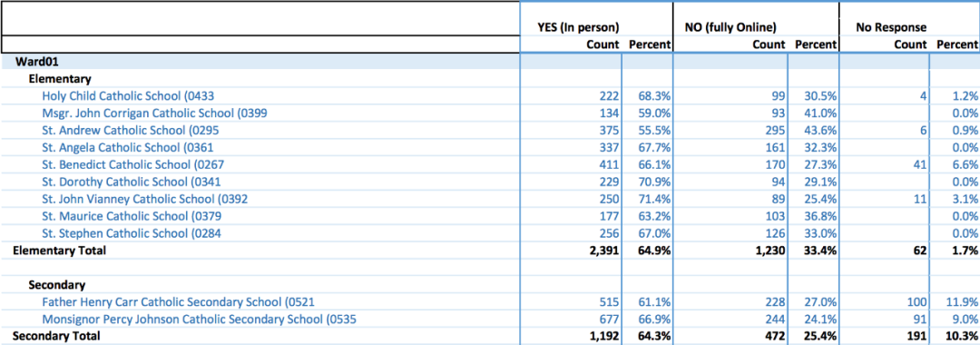The image size is (980, 345).
Task: Select St. Dorothy Catholic School
Action: (x=132, y=182)
